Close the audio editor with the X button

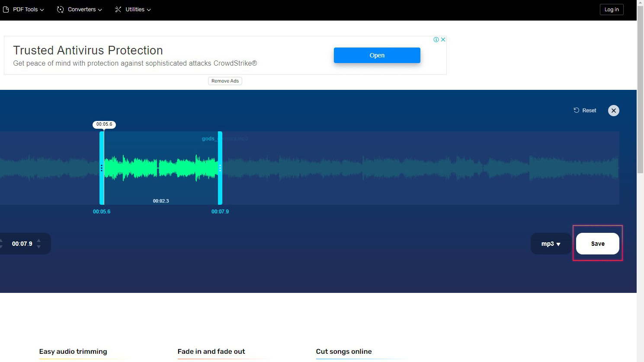click(x=613, y=111)
